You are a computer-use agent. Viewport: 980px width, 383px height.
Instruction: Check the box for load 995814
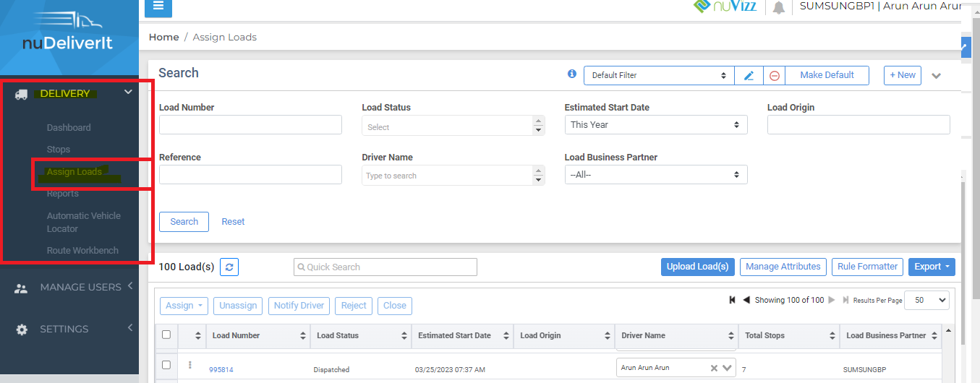tap(166, 365)
